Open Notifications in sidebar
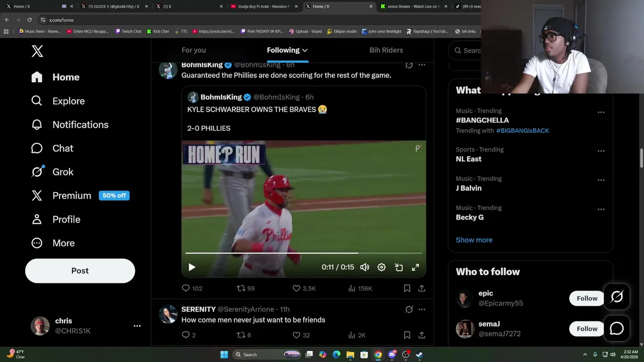644x362 pixels. click(69, 125)
